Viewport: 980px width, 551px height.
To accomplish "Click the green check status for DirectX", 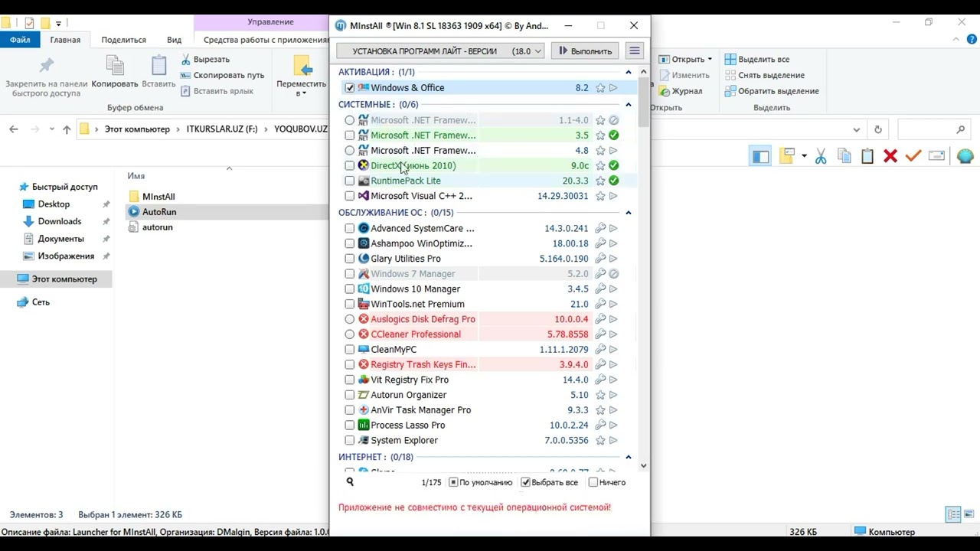I will coord(613,165).
